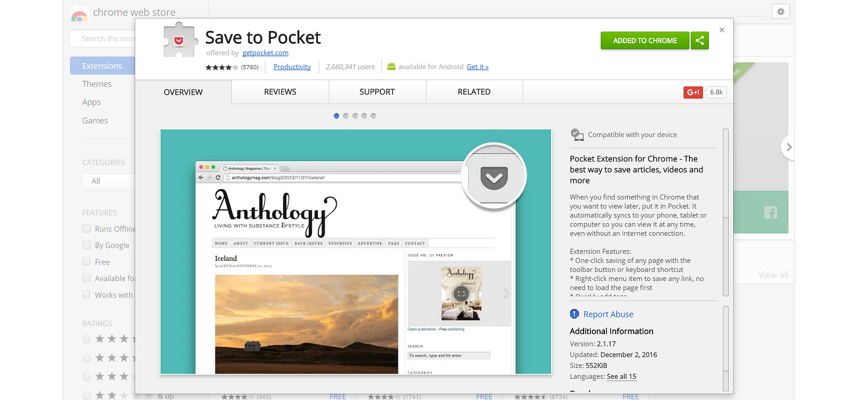This screenshot has height=400, width=868.
Task: Enable the Free checkbox
Action: point(86,261)
